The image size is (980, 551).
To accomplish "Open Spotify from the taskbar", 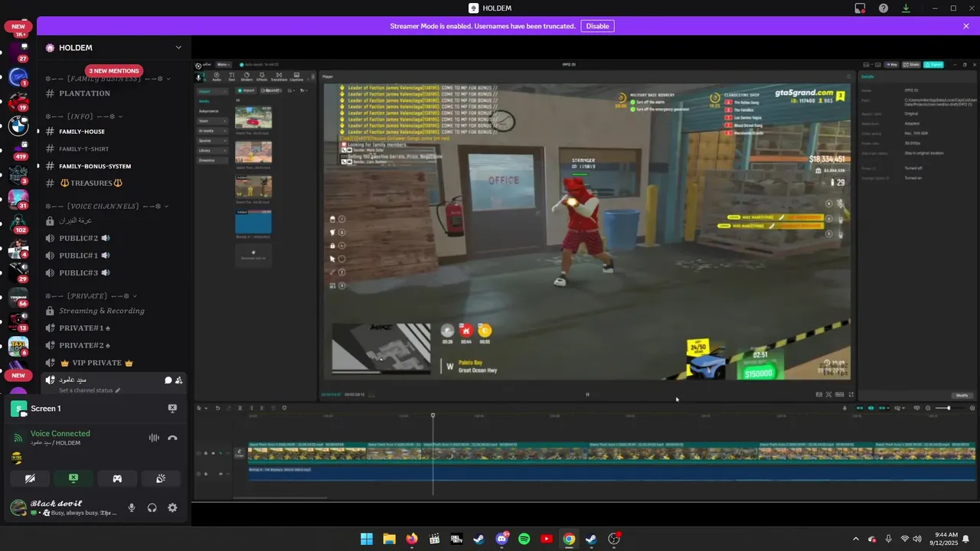I will 524,539.
